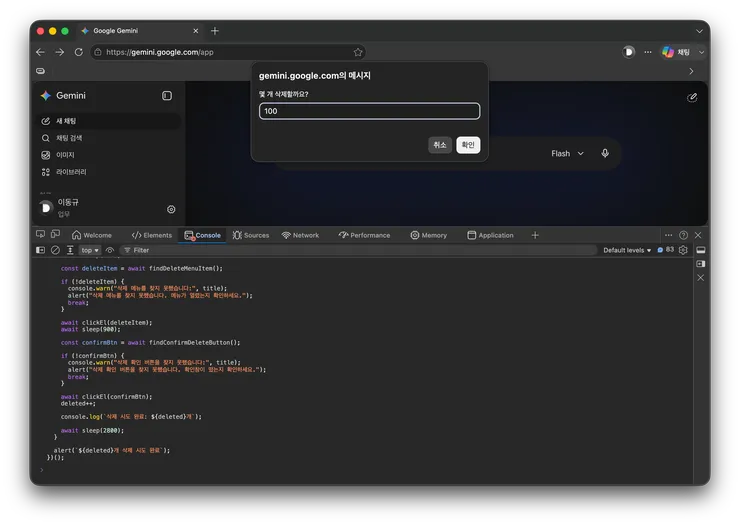Screen dimensions: 740x525
Task: Click the console Filter field
Action: (x=359, y=250)
